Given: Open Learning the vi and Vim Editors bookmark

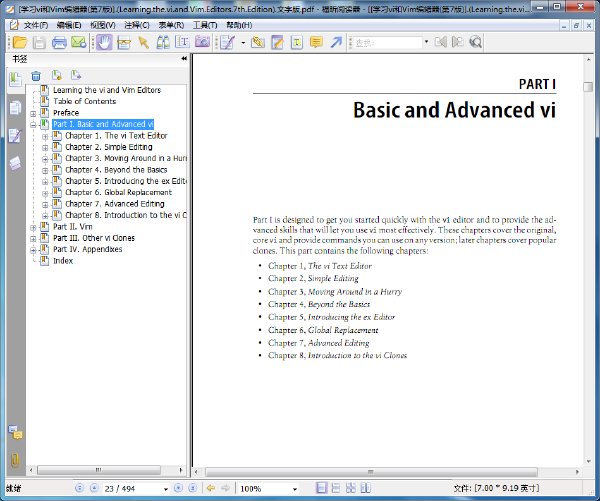Looking at the screenshot, I should (107, 90).
